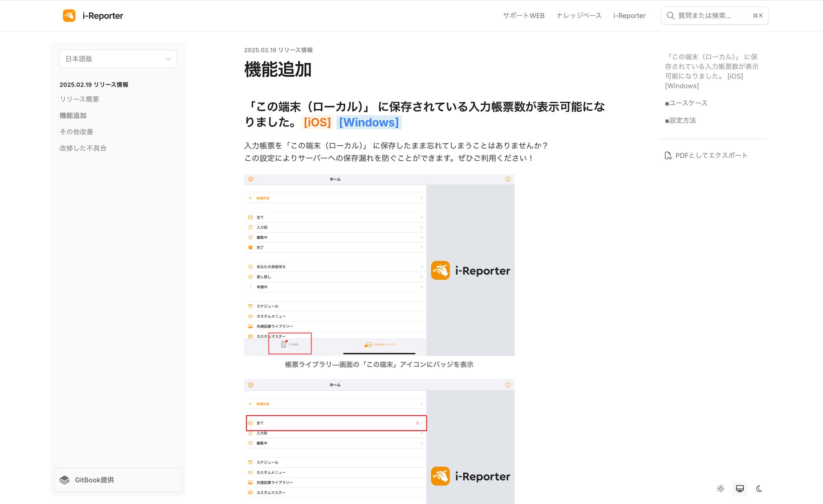823x504 pixels.
Task: Click the GitBook logo icon
Action: 65,480
